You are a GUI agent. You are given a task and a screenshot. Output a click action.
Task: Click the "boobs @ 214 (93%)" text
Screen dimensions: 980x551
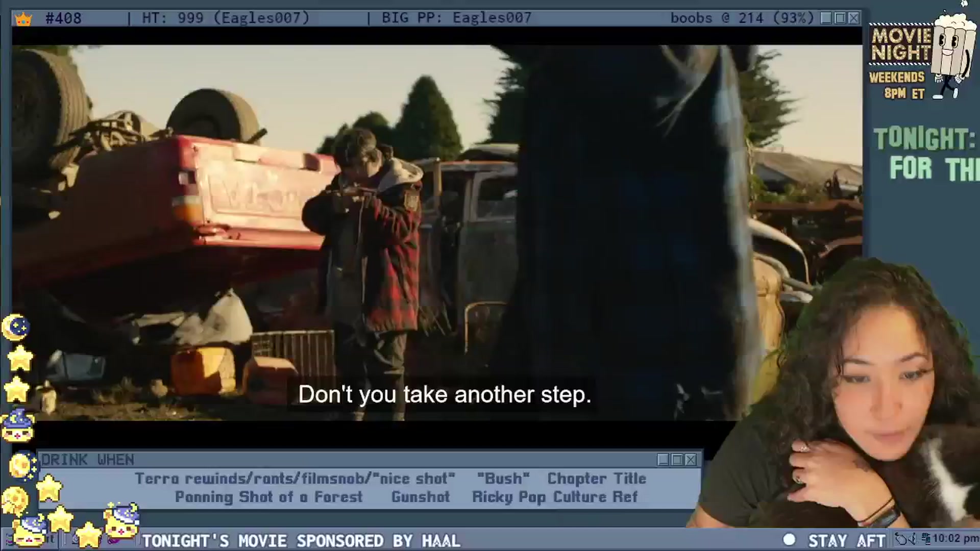(x=742, y=18)
